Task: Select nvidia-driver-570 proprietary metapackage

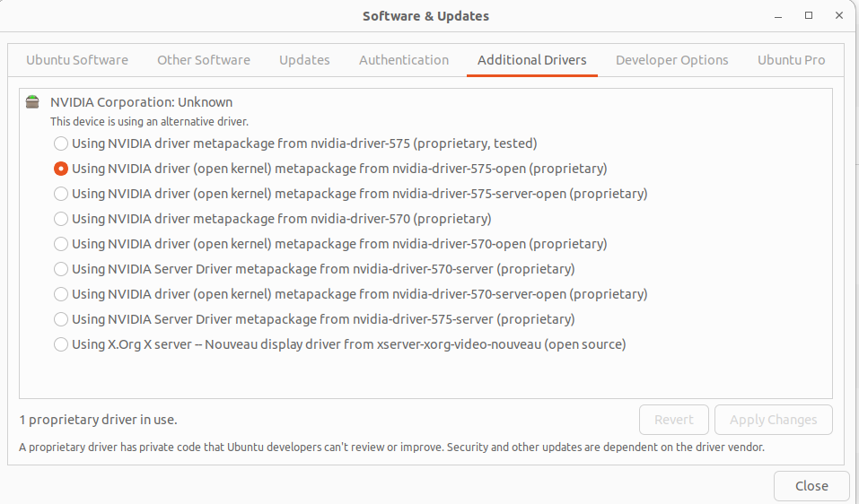Action: (61, 219)
